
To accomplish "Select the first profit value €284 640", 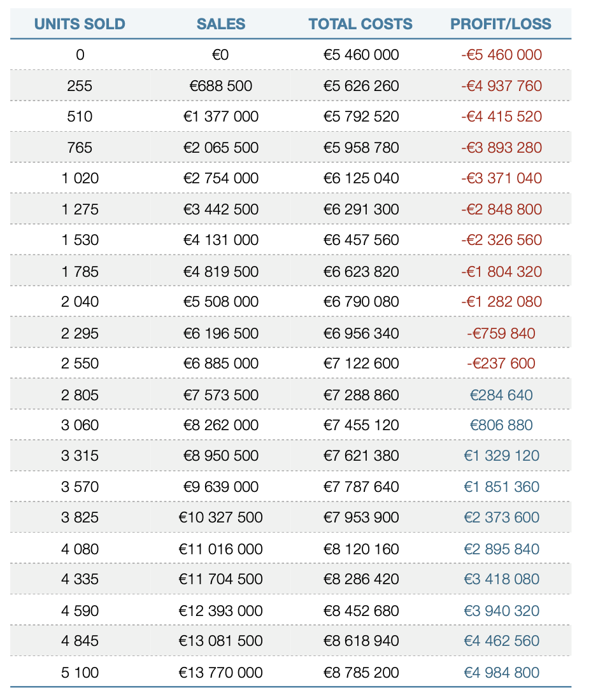I will pyautogui.click(x=501, y=395).
